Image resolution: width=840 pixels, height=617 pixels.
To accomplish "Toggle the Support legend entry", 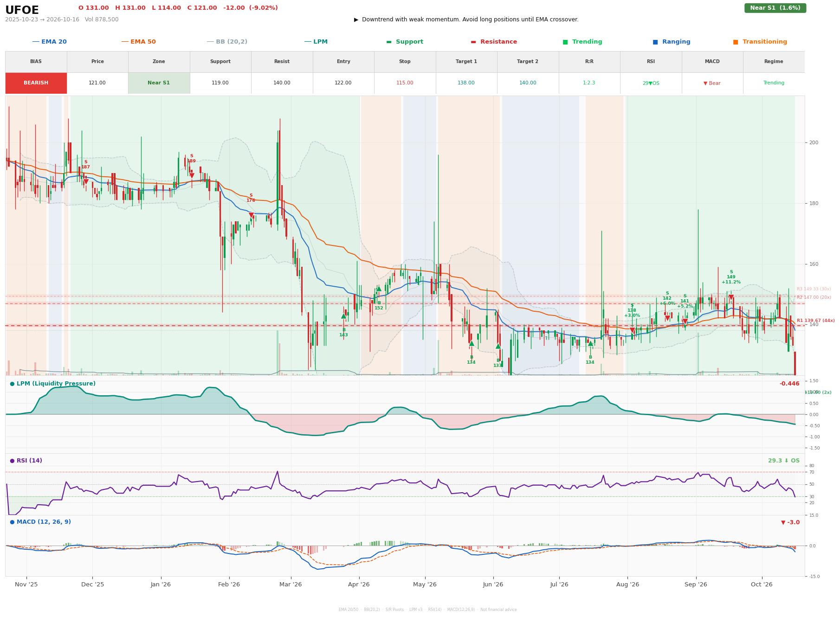I will point(405,42).
